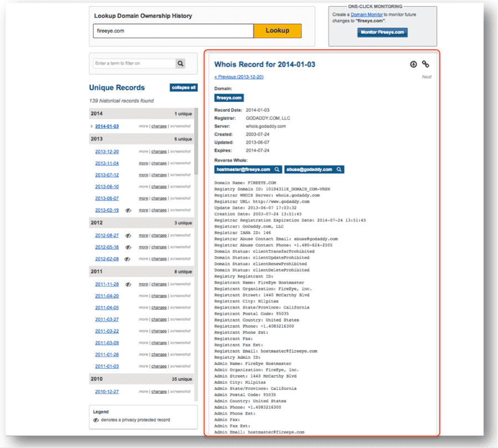Viewport: 498px width, 448px height.
Task: View changes for the 2013-12-20 record
Action: pyautogui.click(x=159, y=152)
